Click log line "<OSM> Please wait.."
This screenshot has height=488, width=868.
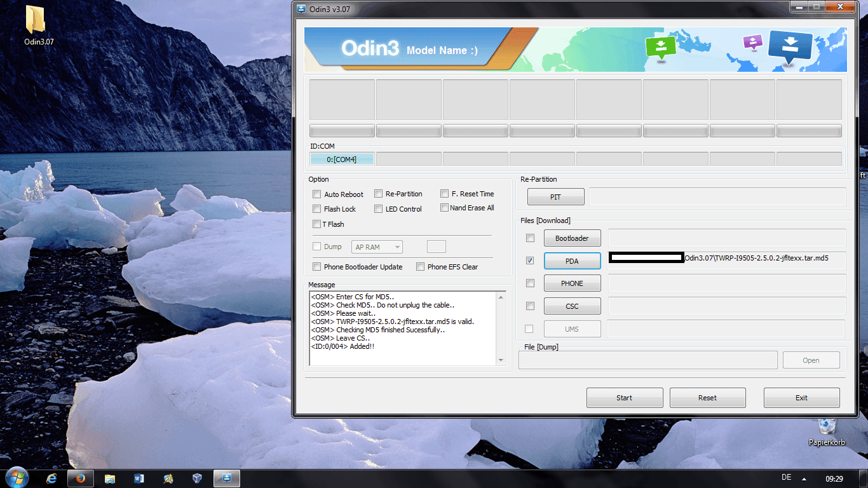[x=343, y=313]
